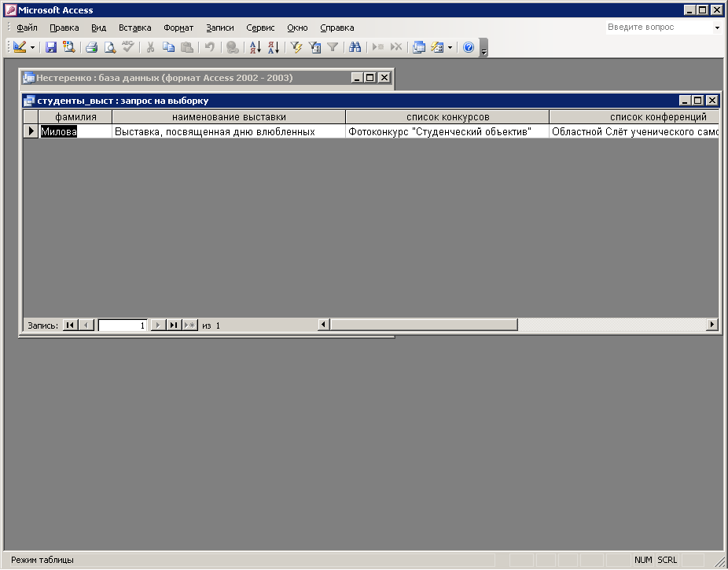
Task: Click the horizontal scrollbar thumb
Action: (424, 325)
